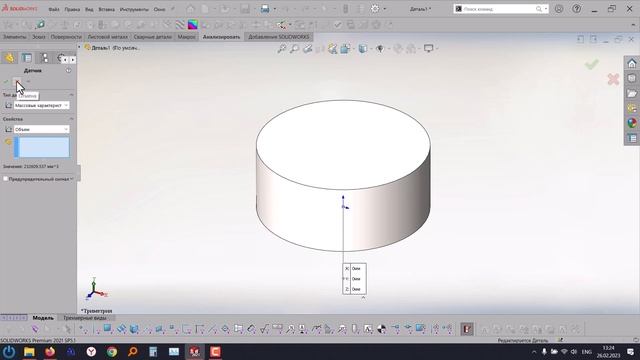Confirm sensor with the green check
The width and height of the screenshot is (640, 360).
coord(6,82)
